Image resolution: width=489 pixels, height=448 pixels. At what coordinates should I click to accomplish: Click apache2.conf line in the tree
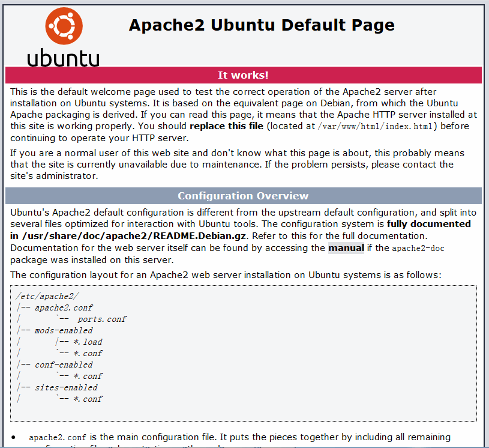tap(64, 308)
